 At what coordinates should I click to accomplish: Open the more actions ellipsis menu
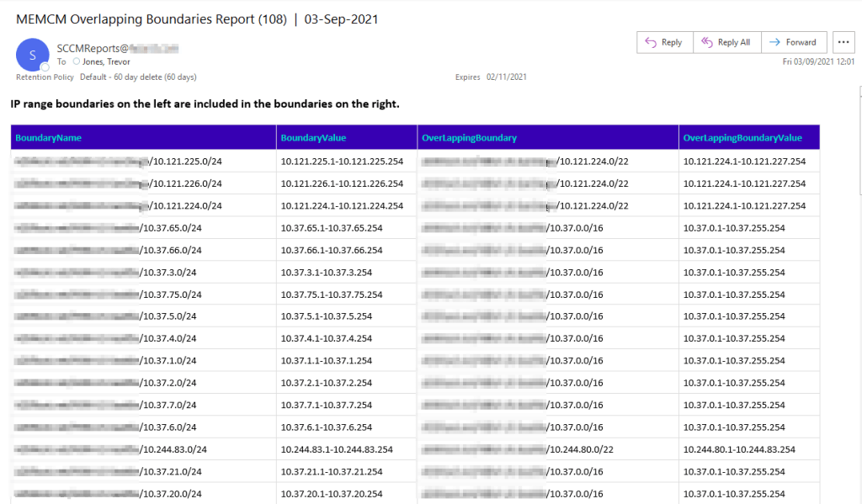(843, 42)
